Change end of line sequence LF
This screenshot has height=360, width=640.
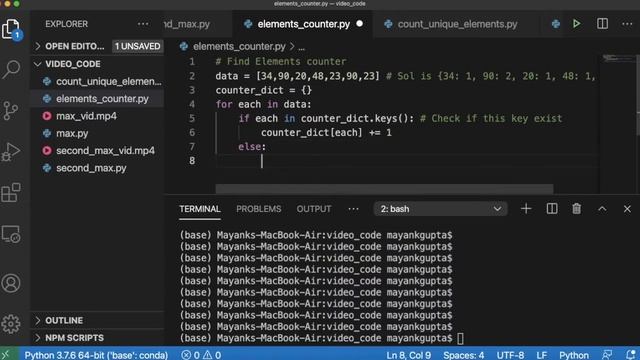[541, 355]
